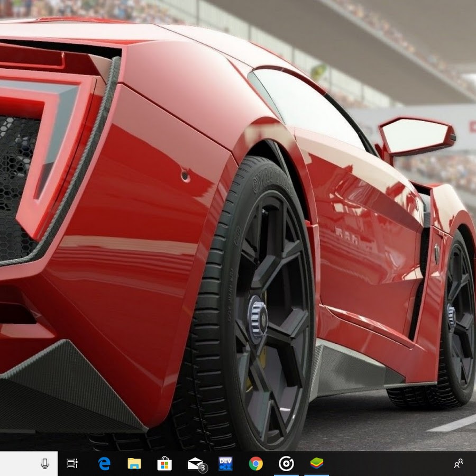Open File Explorer from the taskbar

pyautogui.click(x=134, y=463)
